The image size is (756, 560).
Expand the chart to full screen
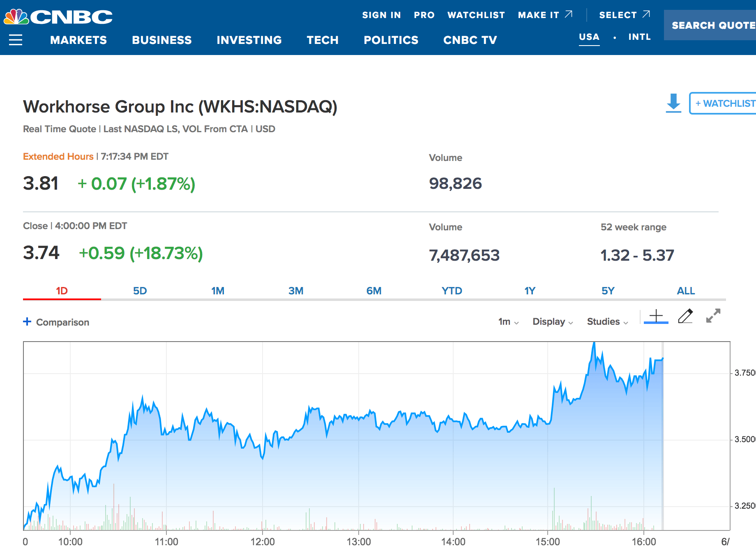point(713,316)
